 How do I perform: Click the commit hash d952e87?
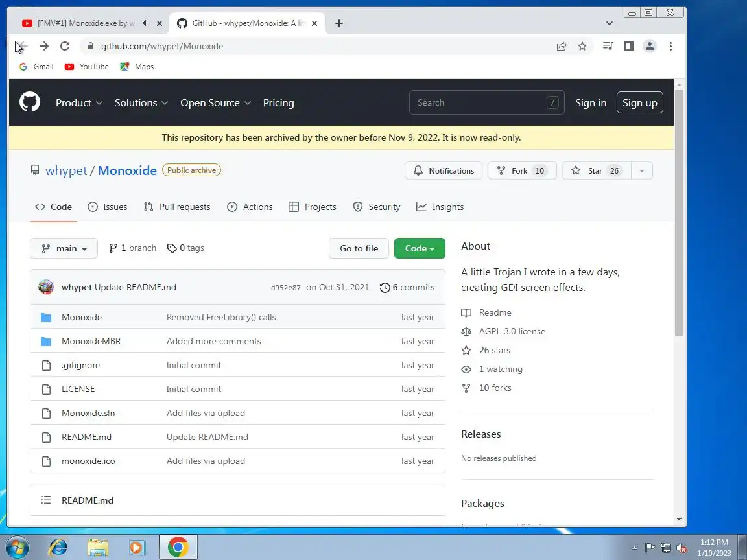coord(285,288)
